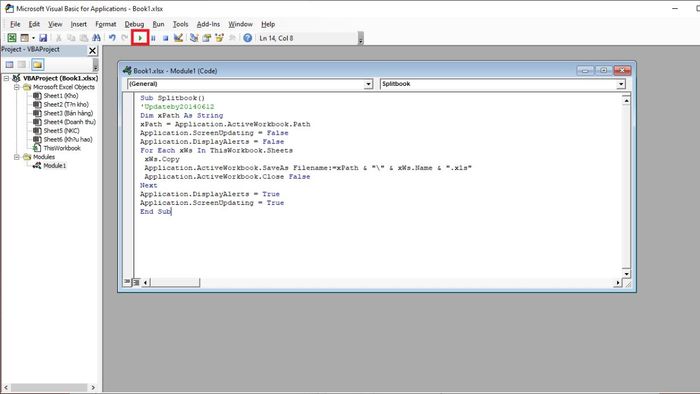Click code window vertical scroll up arrow

tap(626, 101)
